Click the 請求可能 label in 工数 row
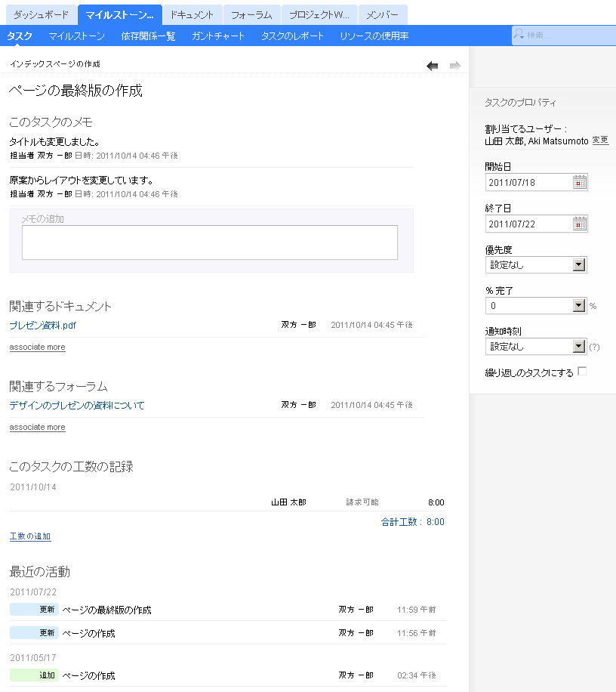616x692 pixels. pos(362,502)
